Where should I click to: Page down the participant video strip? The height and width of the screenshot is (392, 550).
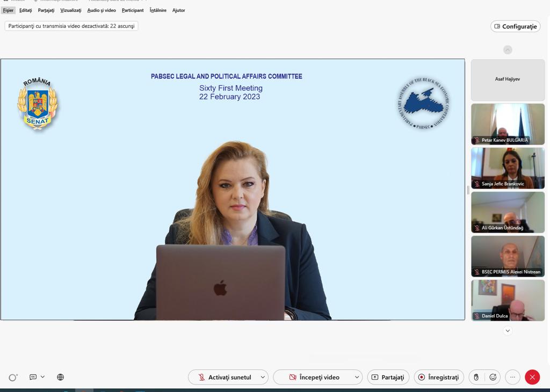(508, 331)
